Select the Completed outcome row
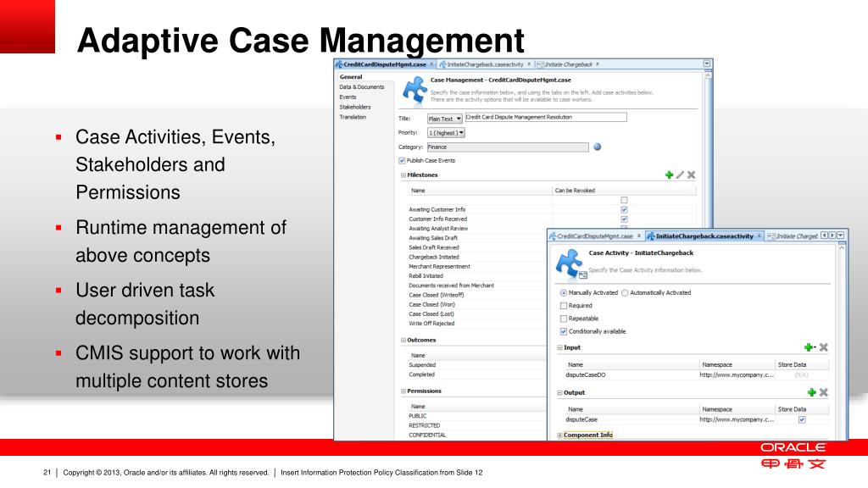Image resolution: width=868 pixels, height=488 pixels. [x=422, y=374]
